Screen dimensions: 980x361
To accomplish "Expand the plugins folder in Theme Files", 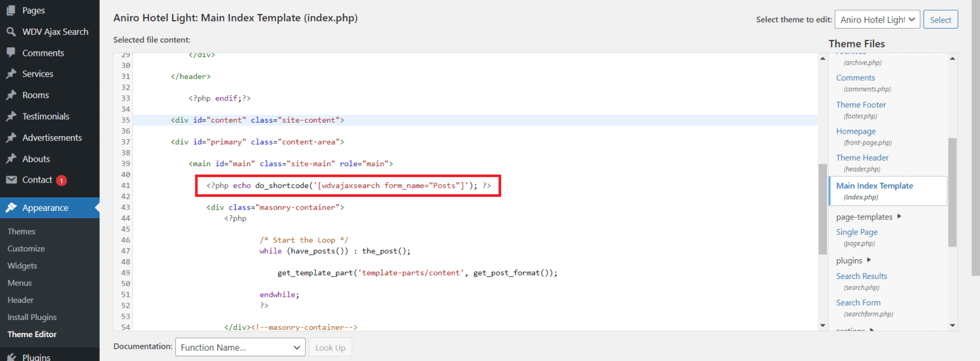I will [869, 260].
